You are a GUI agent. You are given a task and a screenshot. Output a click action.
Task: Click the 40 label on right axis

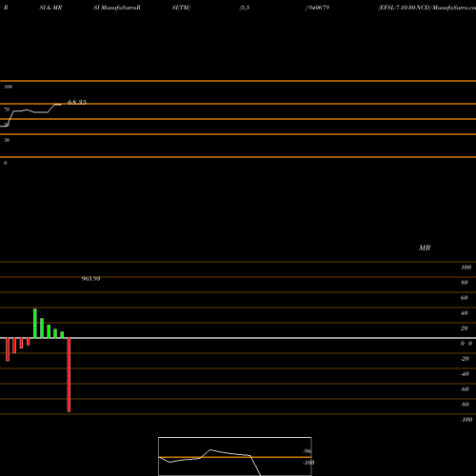click(x=465, y=313)
